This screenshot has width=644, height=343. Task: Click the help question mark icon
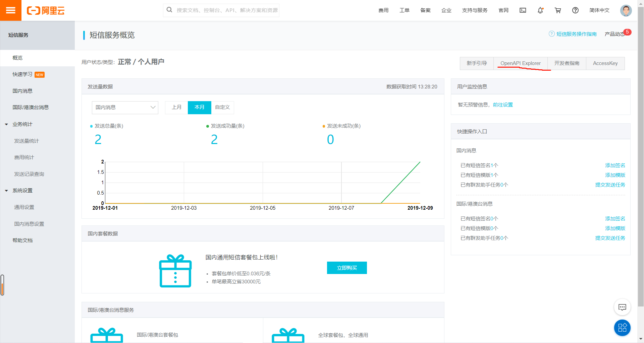point(575,10)
